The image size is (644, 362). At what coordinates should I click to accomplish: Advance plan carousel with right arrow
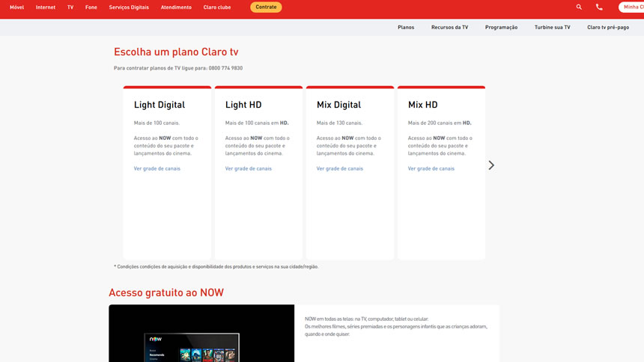click(491, 165)
